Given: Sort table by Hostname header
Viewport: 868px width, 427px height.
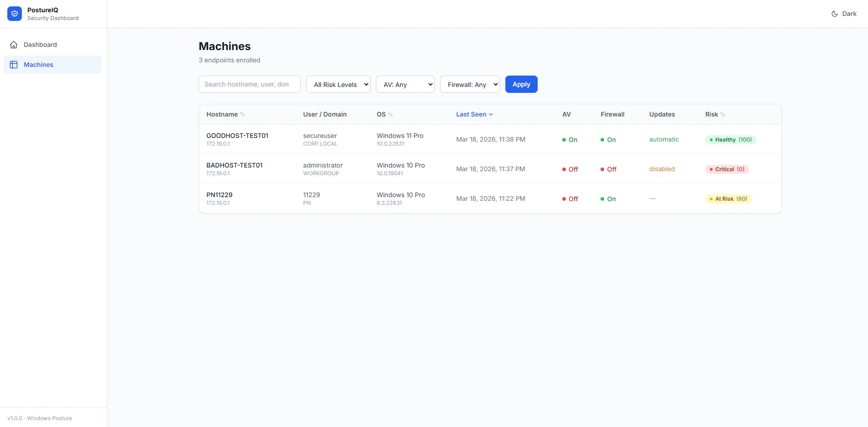Looking at the screenshot, I should [226, 114].
